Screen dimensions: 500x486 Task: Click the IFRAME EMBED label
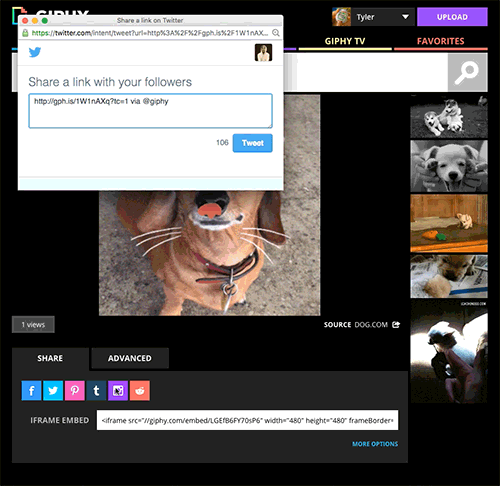(60, 420)
